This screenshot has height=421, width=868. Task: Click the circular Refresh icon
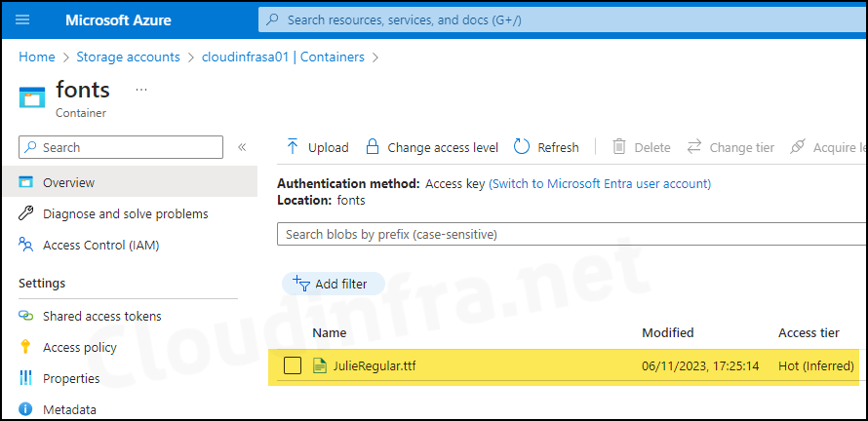pos(522,146)
